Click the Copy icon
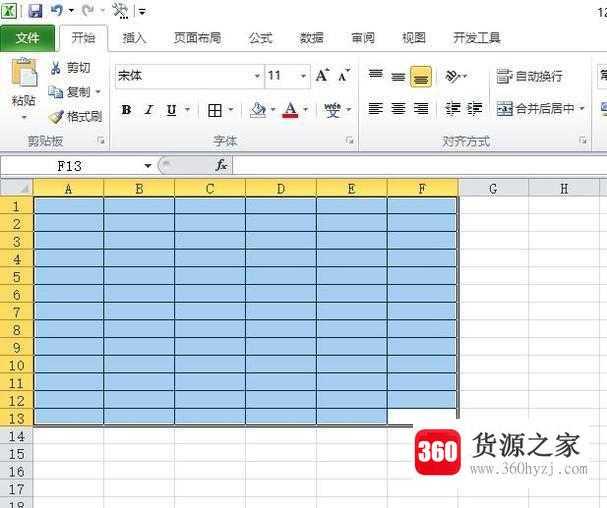Screen dimensions: 607x508 pos(55,92)
